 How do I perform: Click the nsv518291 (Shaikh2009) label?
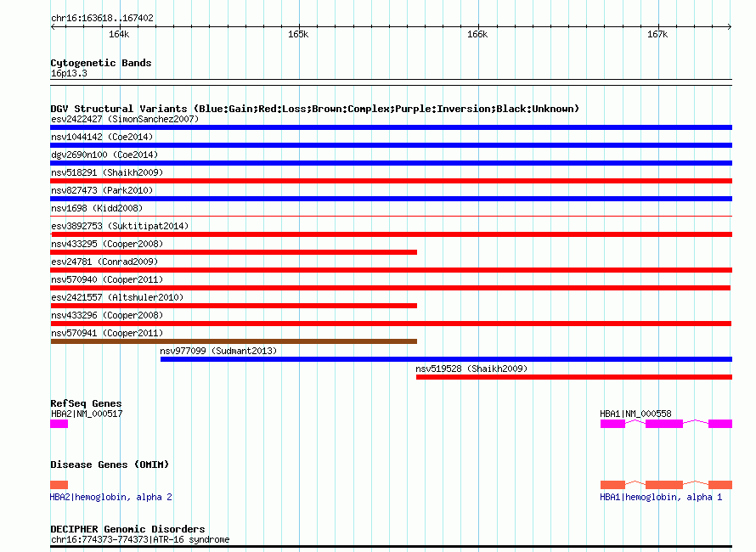pyautogui.click(x=107, y=172)
